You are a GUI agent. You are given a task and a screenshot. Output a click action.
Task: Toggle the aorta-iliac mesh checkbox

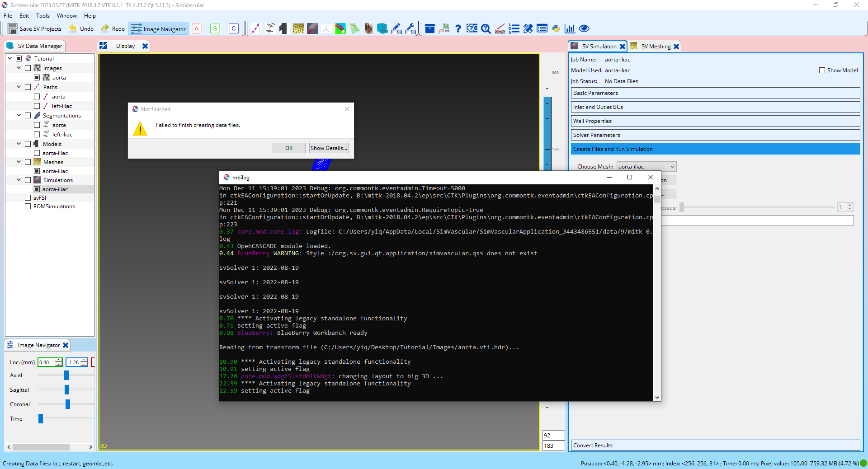tap(37, 171)
